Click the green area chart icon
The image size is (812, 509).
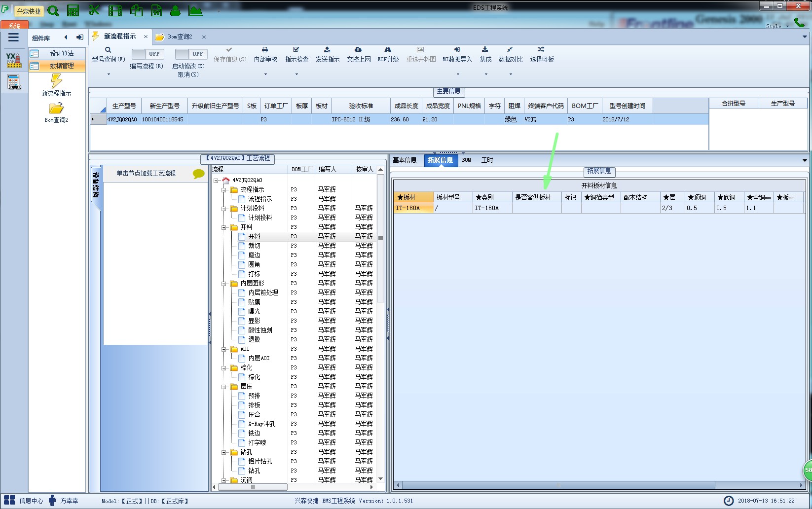pyautogui.click(x=196, y=10)
